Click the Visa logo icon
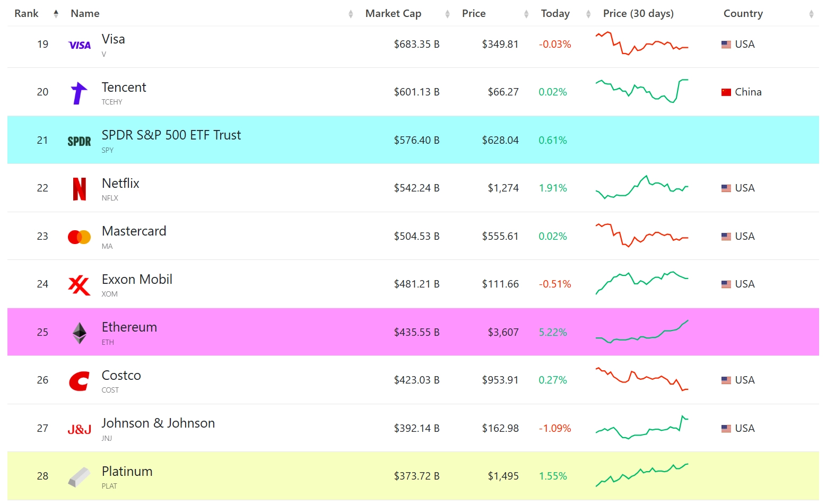This screenshot has width=826, height=504. click(x=80, y=46)
